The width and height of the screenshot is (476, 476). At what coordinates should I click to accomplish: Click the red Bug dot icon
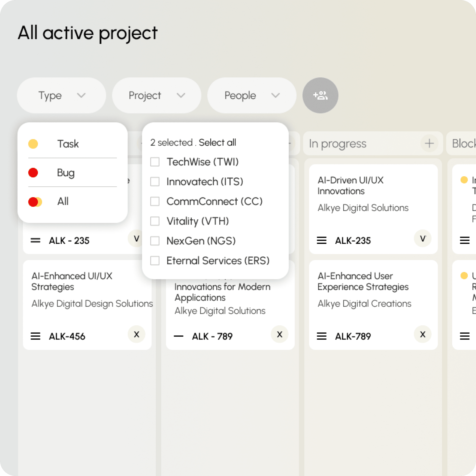pos(33,173)
